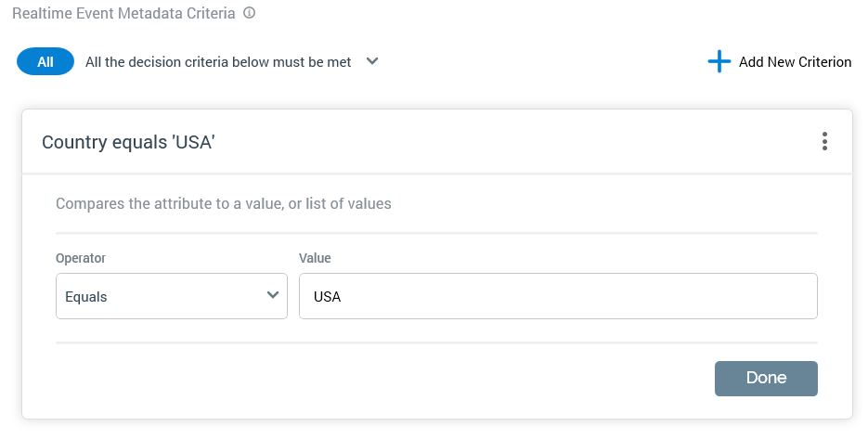Click the arrow in the Operator combo box

[273, 295]
